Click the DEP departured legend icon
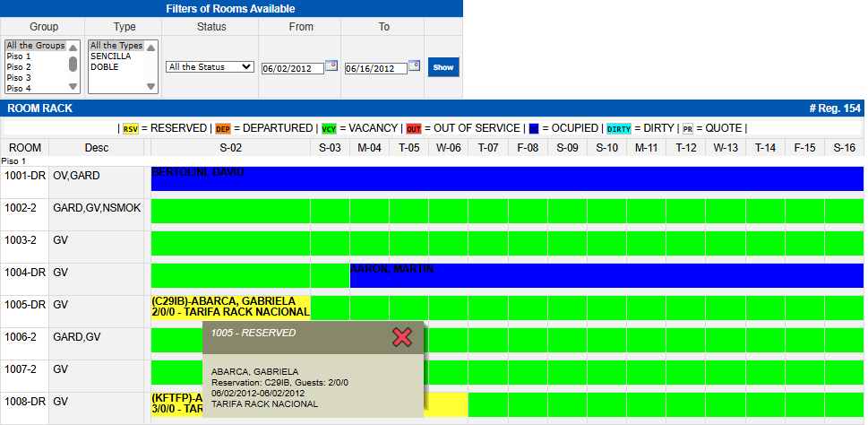This screenshot has width=868, height=425. pos(223,129)
